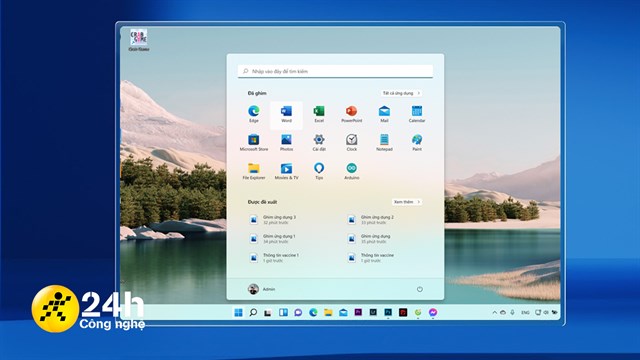Image resolution: width=640 pixels, height=360 pixels.
Task: Open Cài đặt settings gear app
Action: tap(319, 142)
